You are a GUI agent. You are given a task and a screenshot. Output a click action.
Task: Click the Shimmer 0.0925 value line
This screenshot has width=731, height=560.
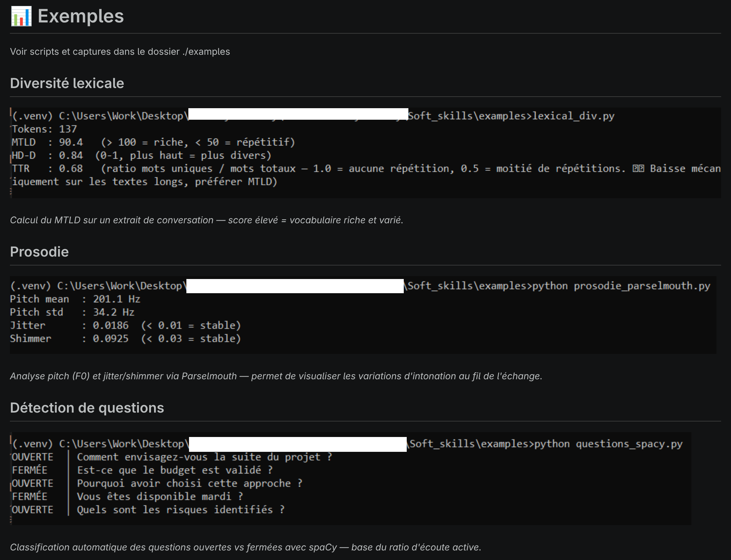[125, 339]
